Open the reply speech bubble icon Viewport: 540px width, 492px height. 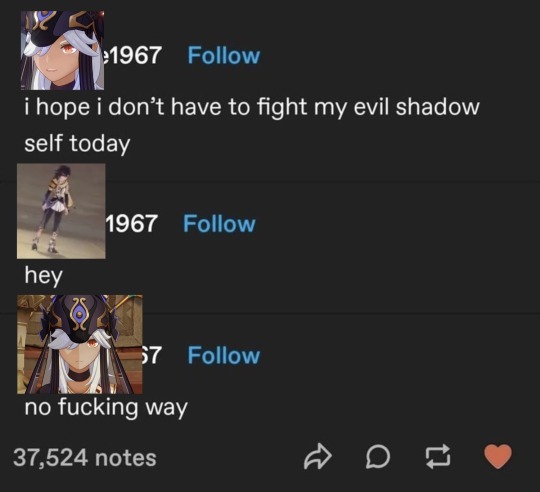pyautogui.click(x=377, y=457)
